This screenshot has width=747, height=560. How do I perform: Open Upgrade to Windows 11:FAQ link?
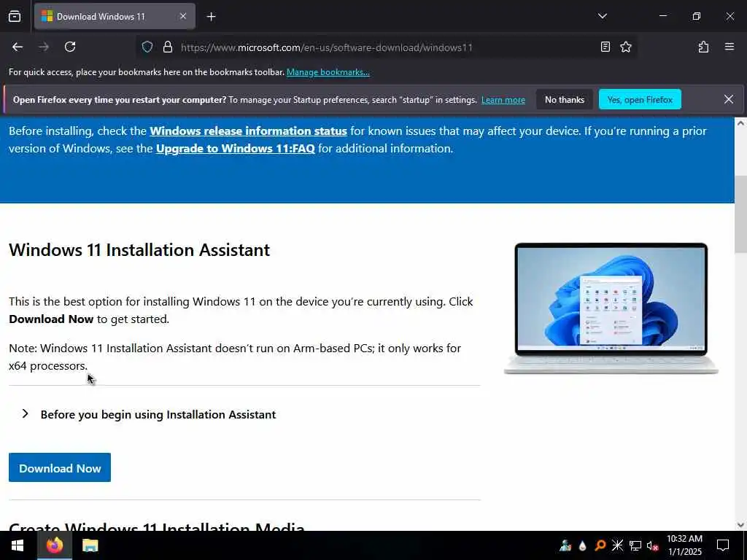coord(236,149)
